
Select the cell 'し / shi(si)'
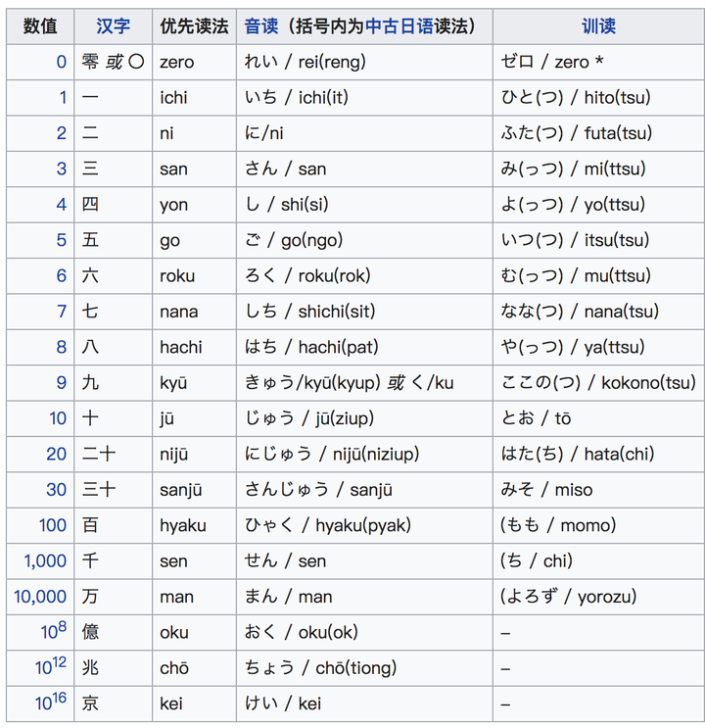[x=364, y=205]
